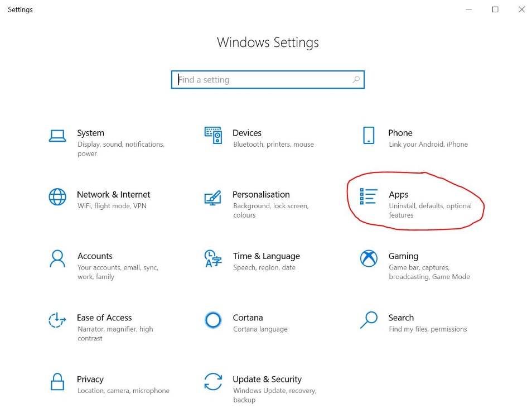Open the Apps list icon
The width and height of the screenshot is (532, 413).
[x=369, y=196]
